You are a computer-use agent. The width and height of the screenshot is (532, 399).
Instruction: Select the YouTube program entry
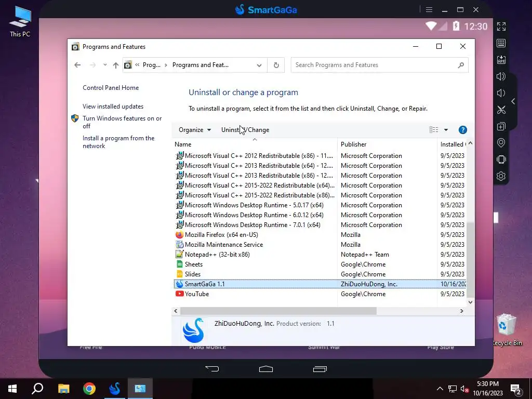320,294
